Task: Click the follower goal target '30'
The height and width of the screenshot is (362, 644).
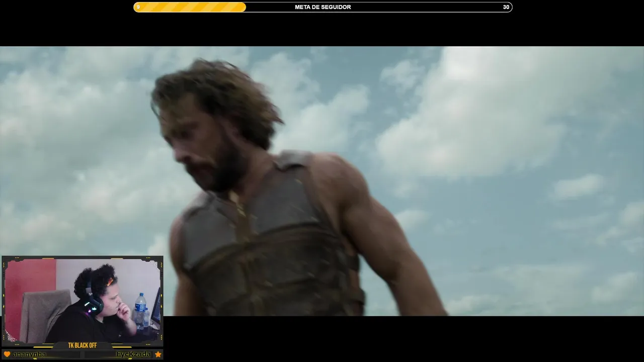Action: coord(506,7)
